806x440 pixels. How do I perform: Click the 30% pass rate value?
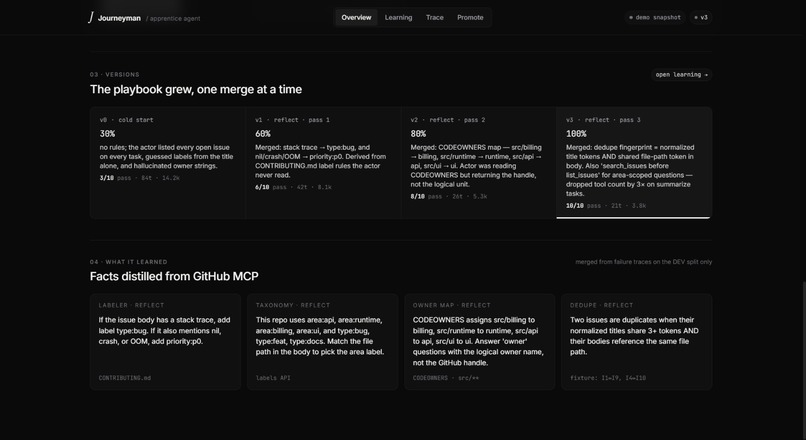pyautogui.click(x=107, y=134)
